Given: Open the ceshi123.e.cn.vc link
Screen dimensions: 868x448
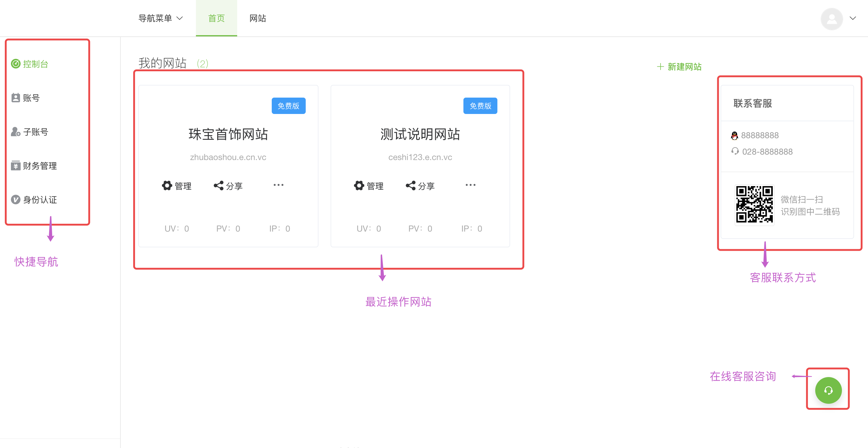Looking at the screenshot, I should point(420,157).
